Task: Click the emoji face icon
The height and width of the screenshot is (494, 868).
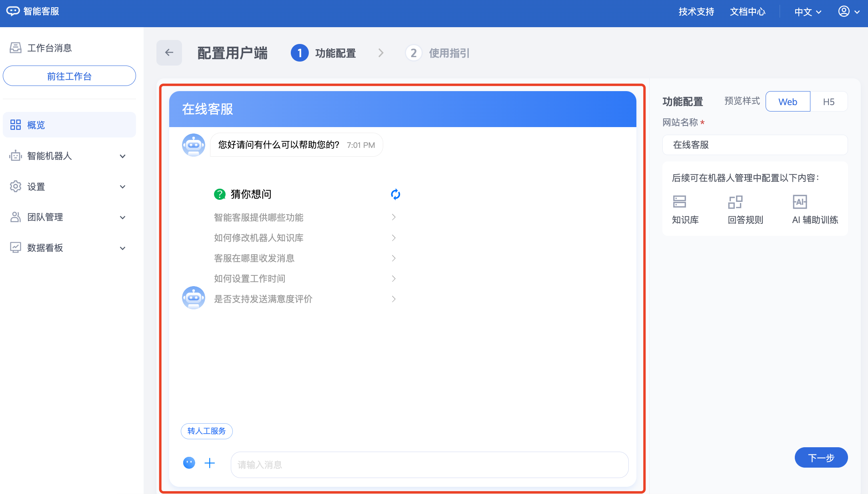Action: click(x=189, y=463)
